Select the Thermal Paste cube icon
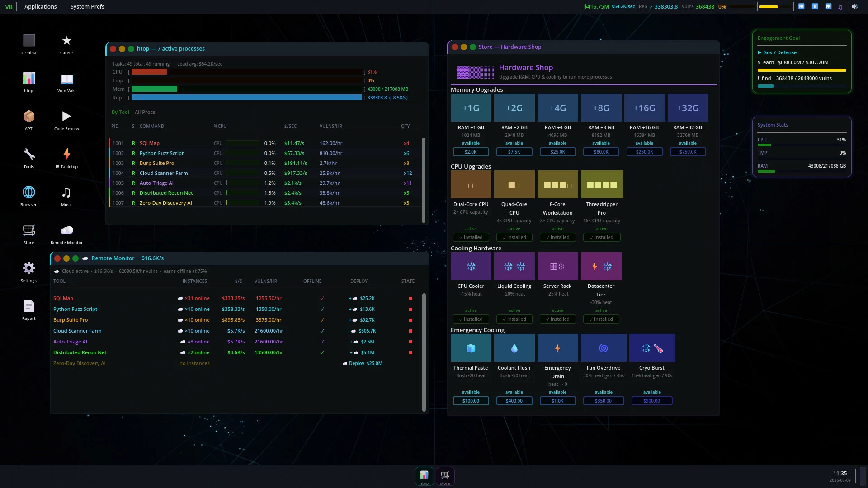This screenshot has width=868, height=488. [x=471, y=348]
